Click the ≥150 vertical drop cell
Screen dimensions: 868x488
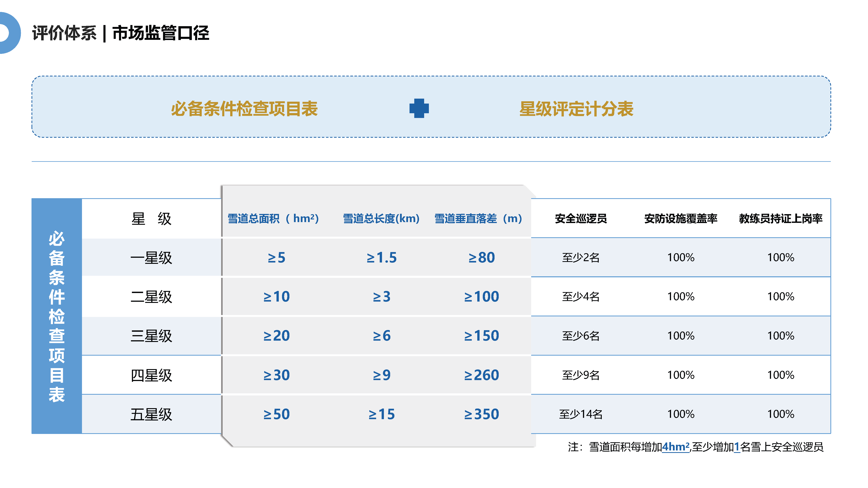click(481, 336)
